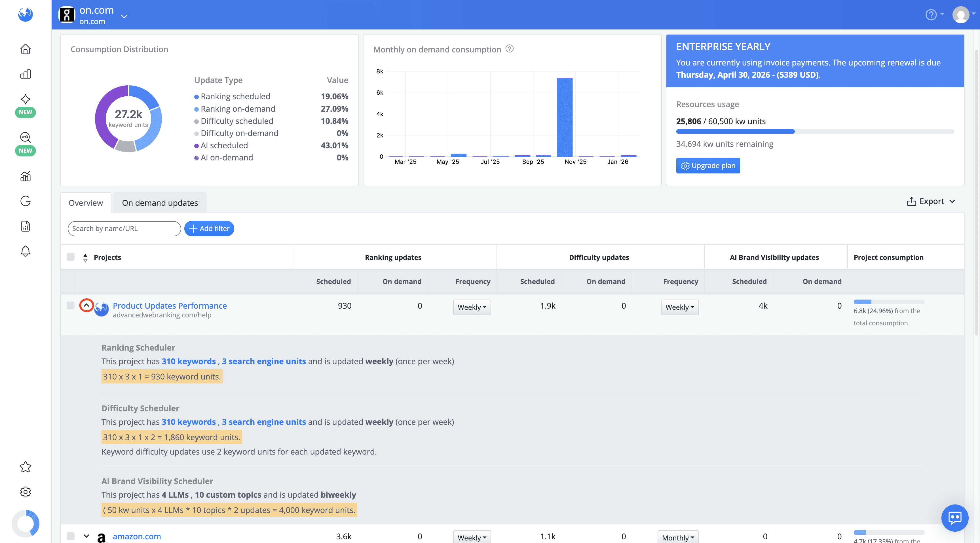Open the help question-mark menu
The height and width of the screenshot is (543, 980).
pyautogui.click(x=931, y=14)
